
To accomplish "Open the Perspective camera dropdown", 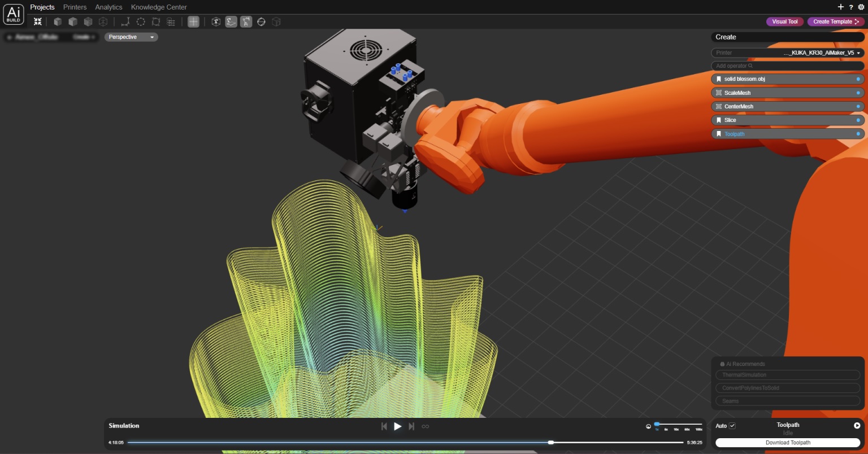I will [x=131, y=37].
